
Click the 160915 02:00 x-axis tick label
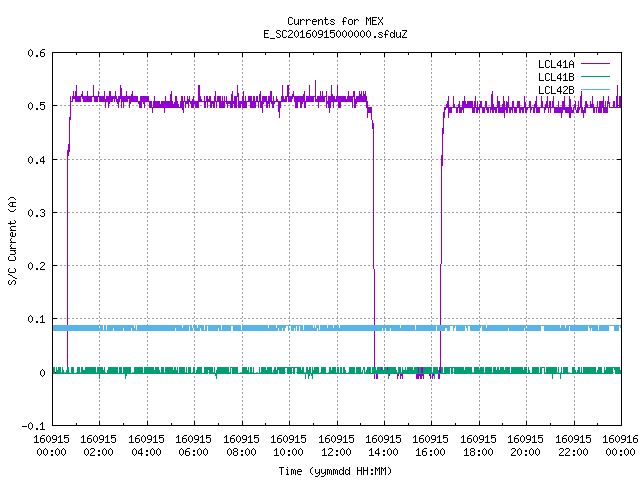point(98,446)
